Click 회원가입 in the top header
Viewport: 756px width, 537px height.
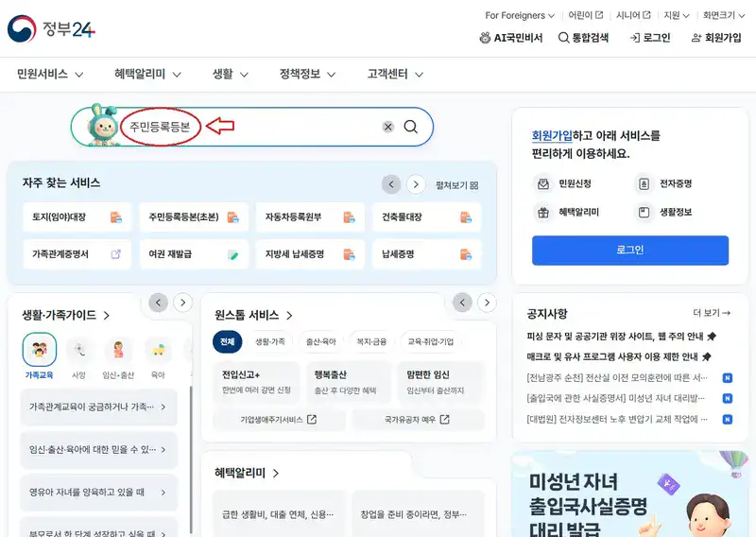tap(716, 38)
